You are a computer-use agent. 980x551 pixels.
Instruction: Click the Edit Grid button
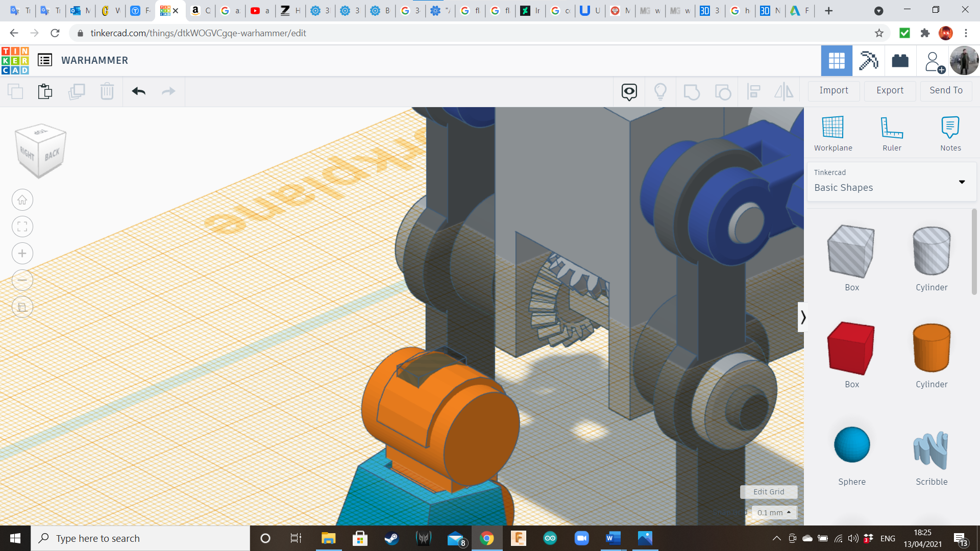coord(768,492)
